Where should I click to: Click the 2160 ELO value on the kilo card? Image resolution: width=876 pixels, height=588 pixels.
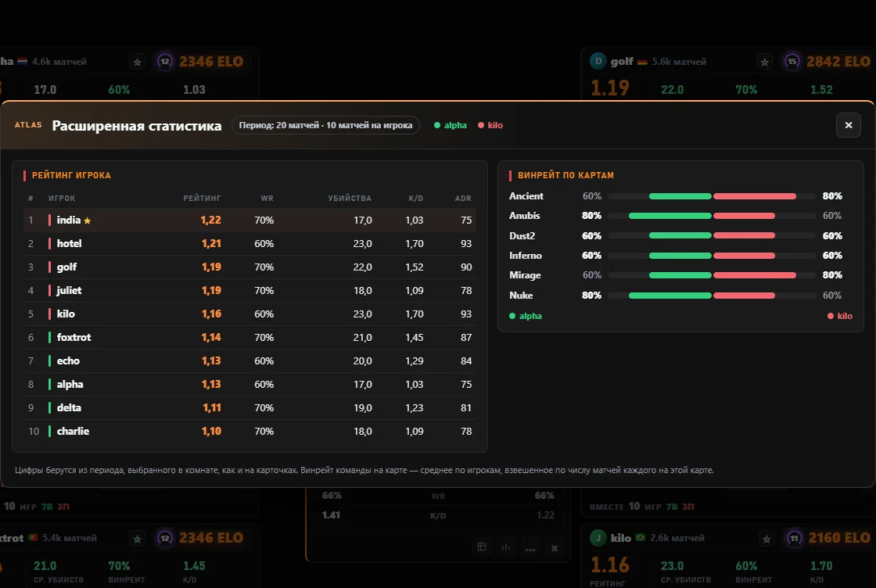point(839,538)
